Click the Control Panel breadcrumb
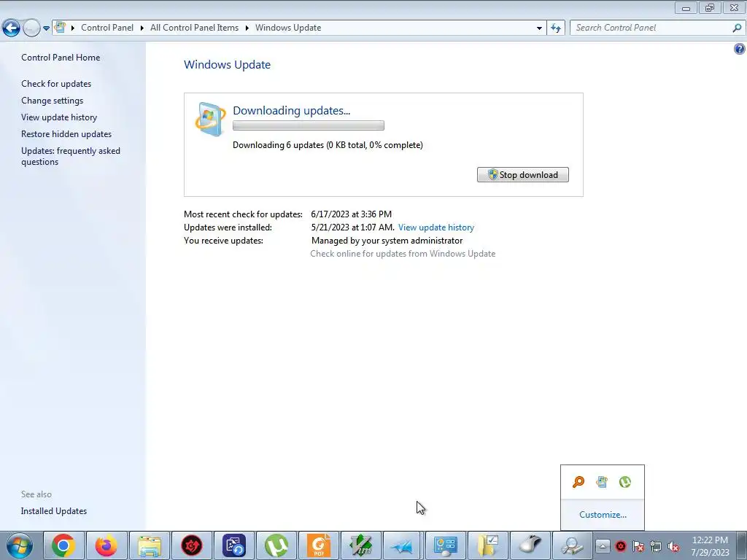This screenshot has height=560, width=747. 107,28
